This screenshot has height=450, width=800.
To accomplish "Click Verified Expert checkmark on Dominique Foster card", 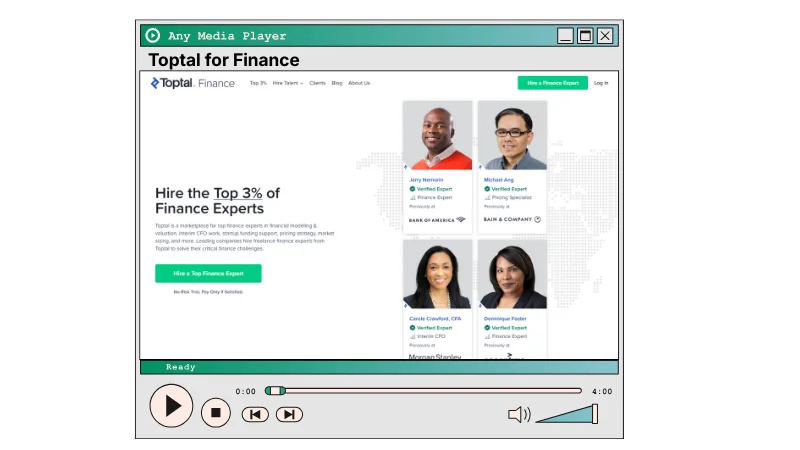I will [487, 328].
